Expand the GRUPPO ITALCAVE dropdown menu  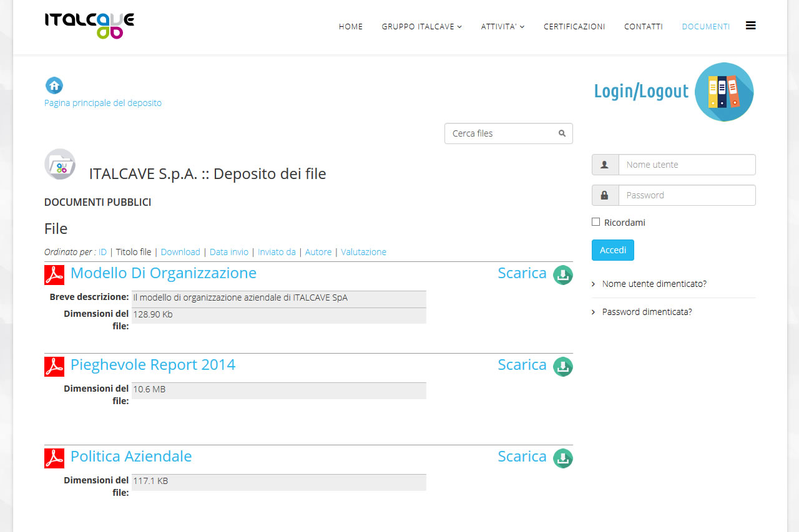(x=421, y=27)
